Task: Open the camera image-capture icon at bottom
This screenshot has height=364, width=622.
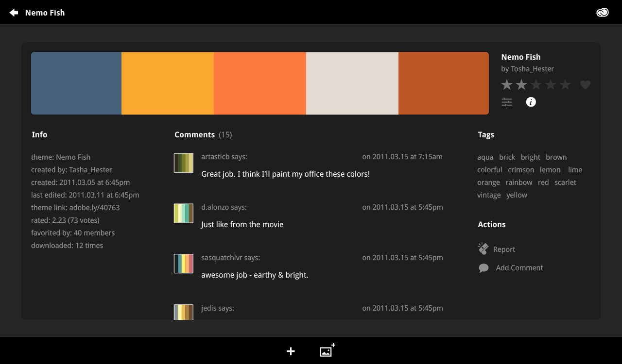Action: [x=327, y=351]
